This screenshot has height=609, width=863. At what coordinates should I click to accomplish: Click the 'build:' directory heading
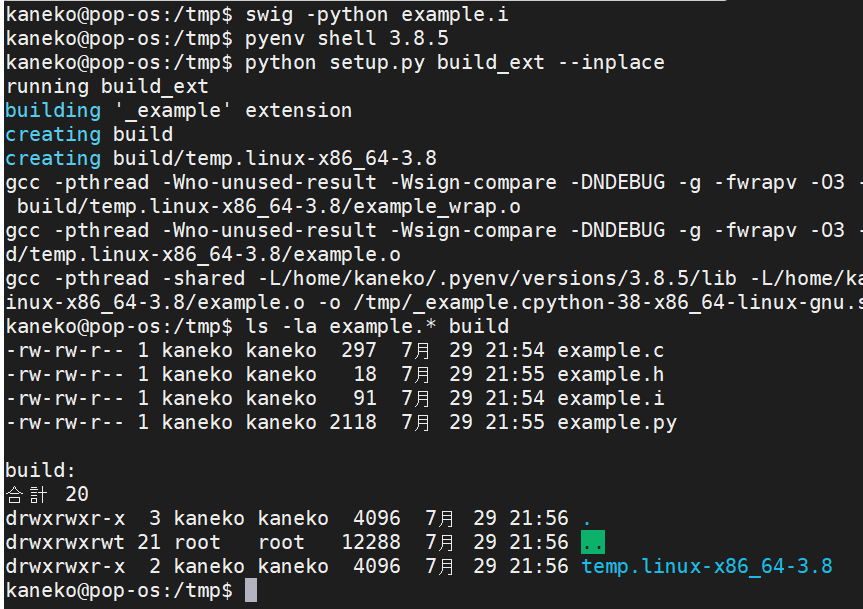pyautogui.click(x=40, y=470)
